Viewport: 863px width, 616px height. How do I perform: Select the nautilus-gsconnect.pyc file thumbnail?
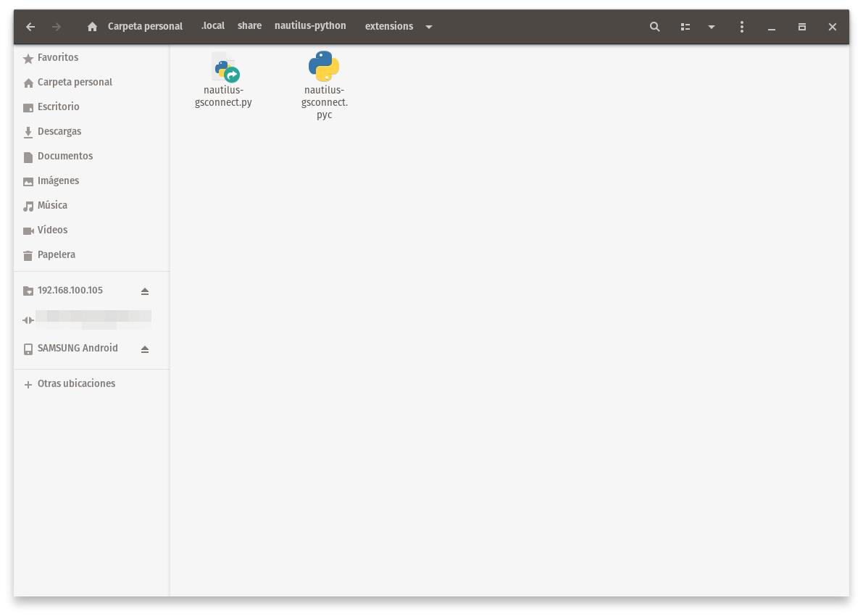tap(324, 67)
